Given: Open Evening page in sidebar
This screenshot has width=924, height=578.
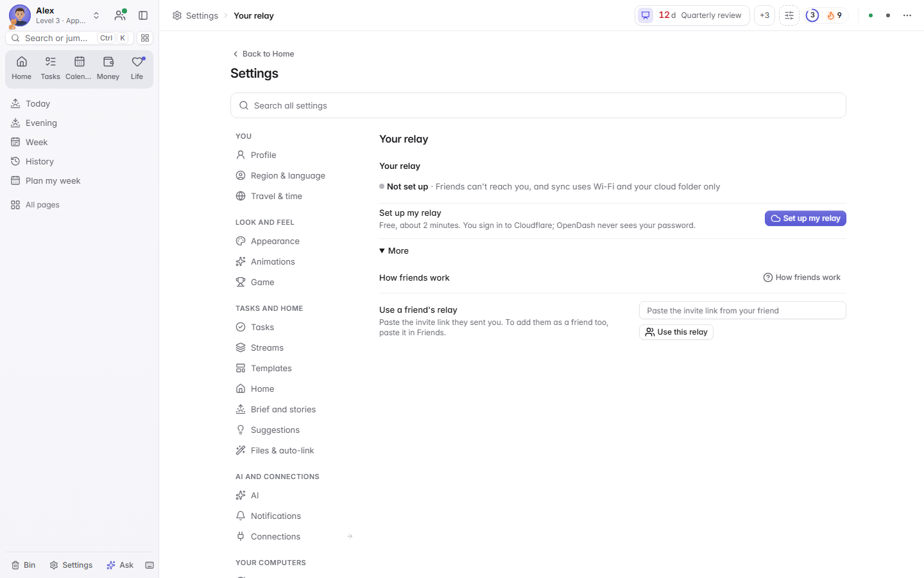Looking at the screenshot, I should [x=80, y=123].
